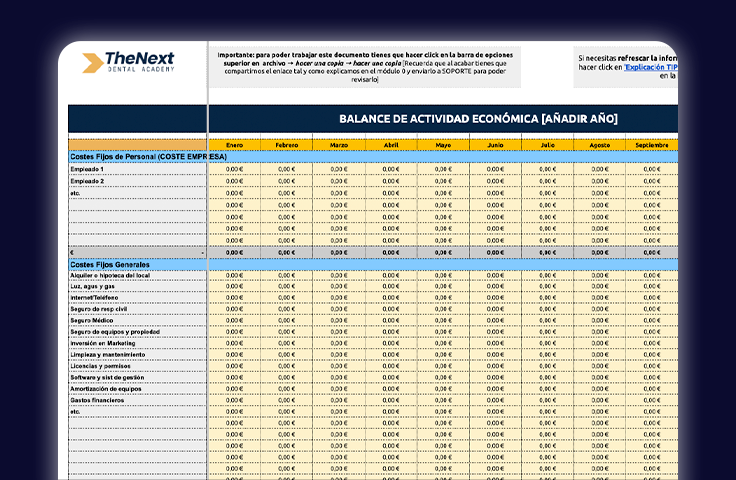Select the Junio column header

click(x=495, y=145)
